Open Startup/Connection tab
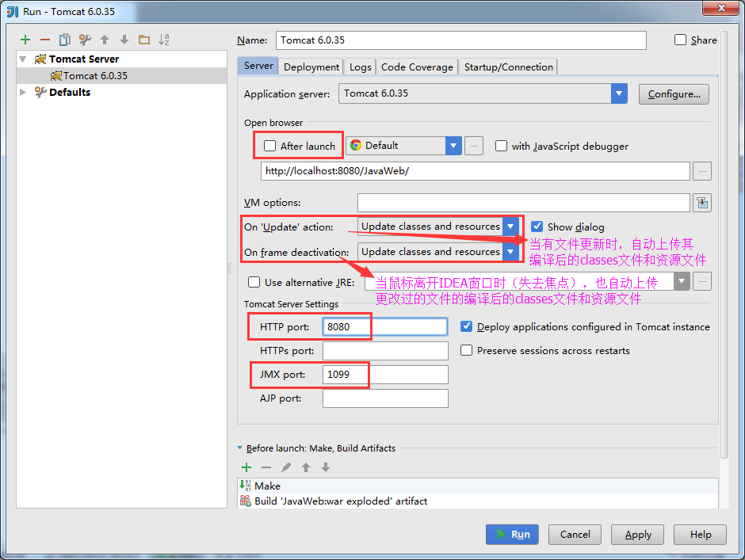745x560 pixels. [508, 67]
